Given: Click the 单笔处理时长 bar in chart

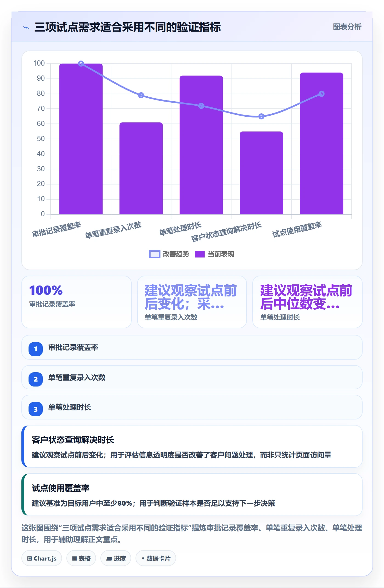Looking at the screenshot, I should (201, 145).
